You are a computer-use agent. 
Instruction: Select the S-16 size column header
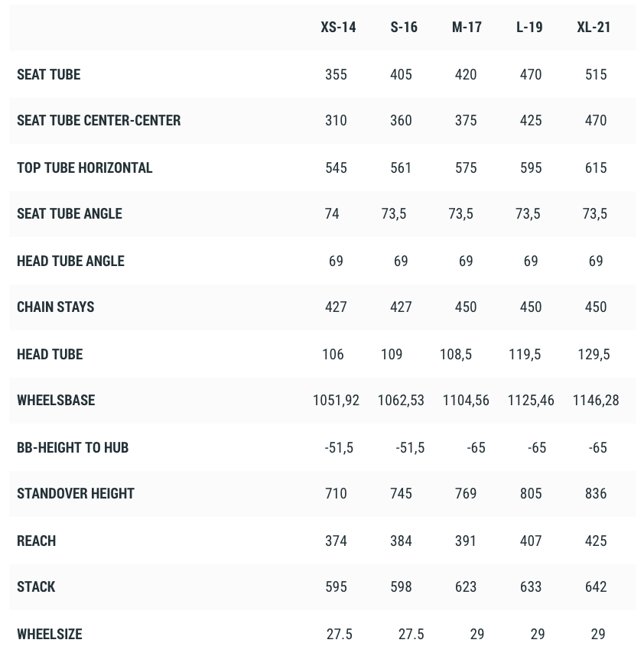pyautogui.click(x=404, y=28)
